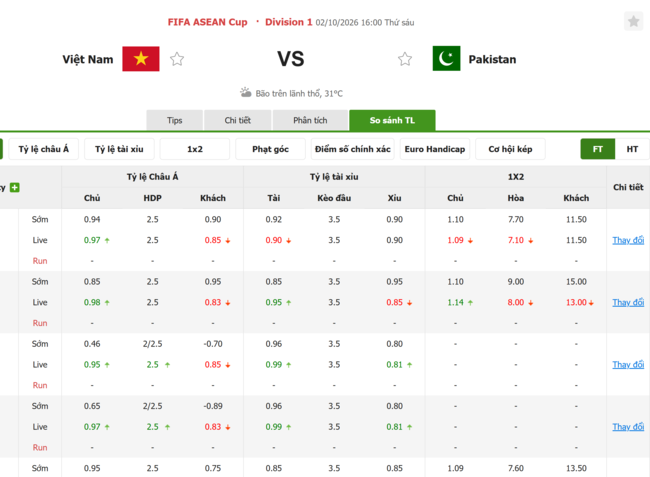650x477 pixels.
Task: Click the weather cloud icon
Action: (x=246, y=92)
